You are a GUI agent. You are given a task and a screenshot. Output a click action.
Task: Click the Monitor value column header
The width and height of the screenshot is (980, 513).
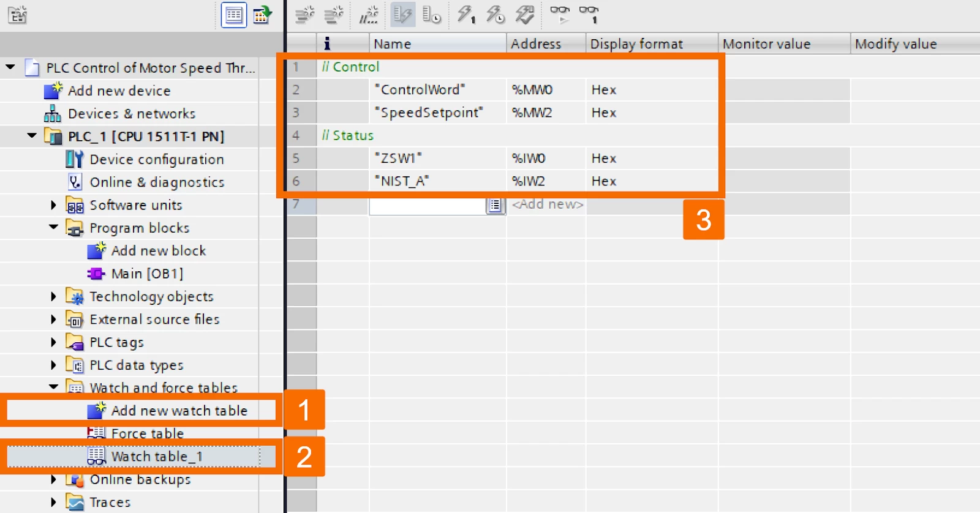[x=785, y=43]
